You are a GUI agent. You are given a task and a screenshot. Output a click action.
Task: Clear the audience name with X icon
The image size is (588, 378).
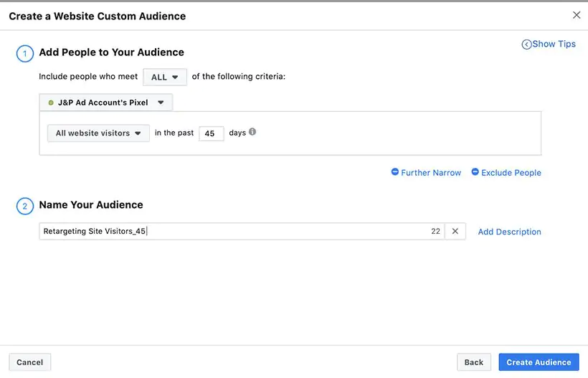point(455,232)
